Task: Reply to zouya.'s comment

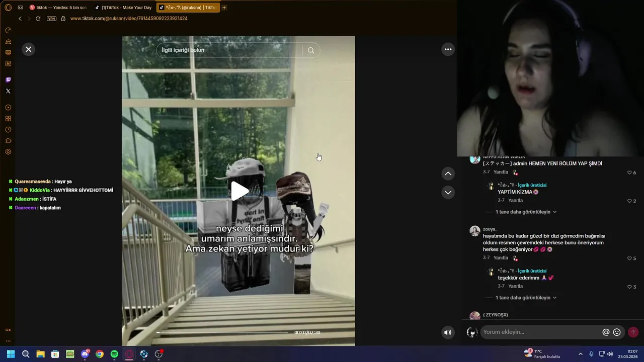Action: click(501, 258)
